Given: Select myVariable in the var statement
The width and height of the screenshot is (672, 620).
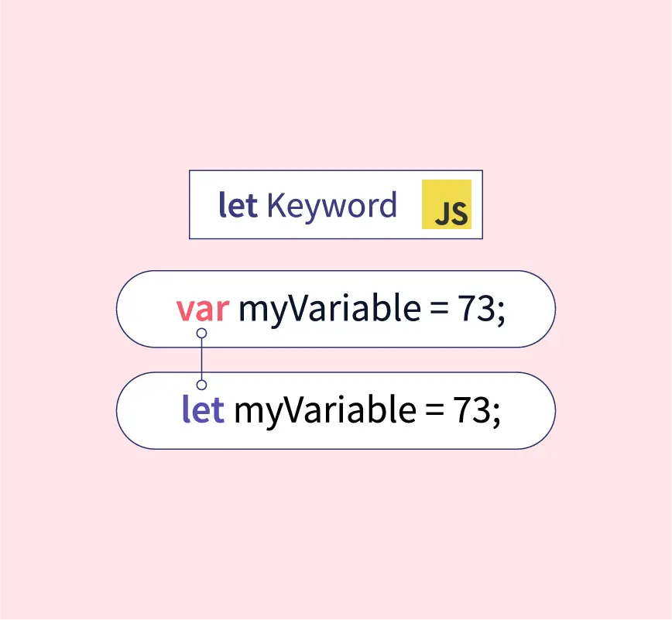Looking at the screenshot, I should click(328, 310).
